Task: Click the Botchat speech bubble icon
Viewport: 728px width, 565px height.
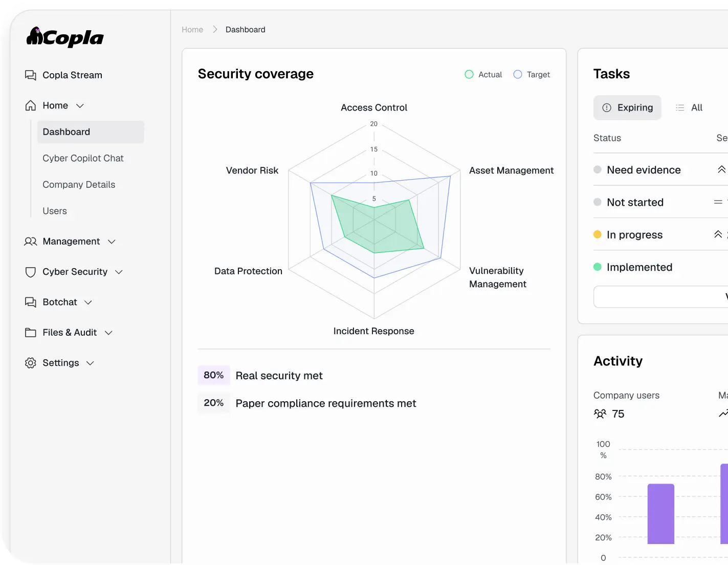Action: [x=31, y=302]
